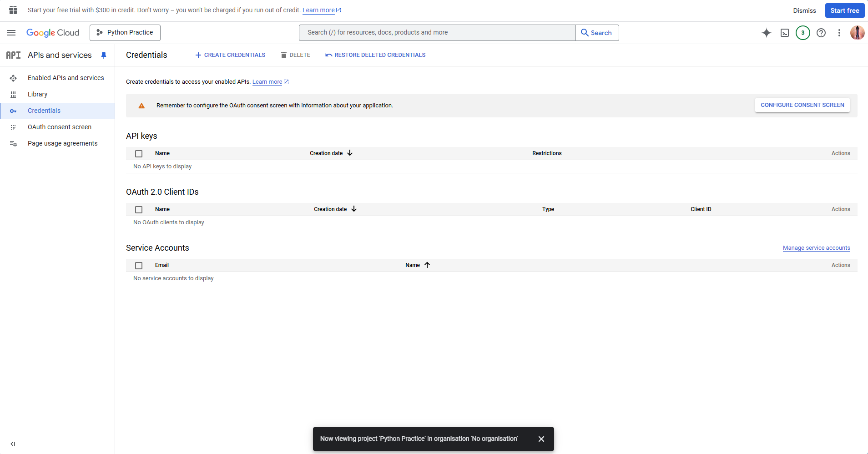Dismiss the free trial banner
868x454 pixels.
[804, 10]
